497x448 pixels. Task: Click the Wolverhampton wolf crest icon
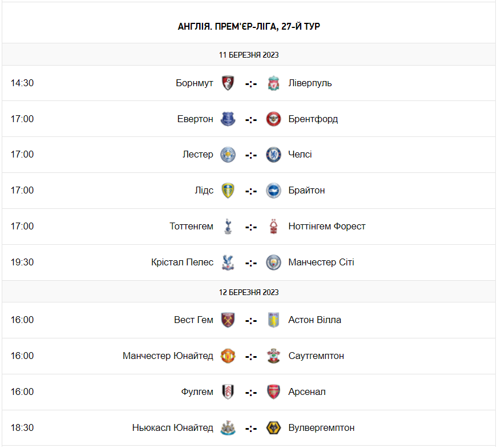point(274,428)
